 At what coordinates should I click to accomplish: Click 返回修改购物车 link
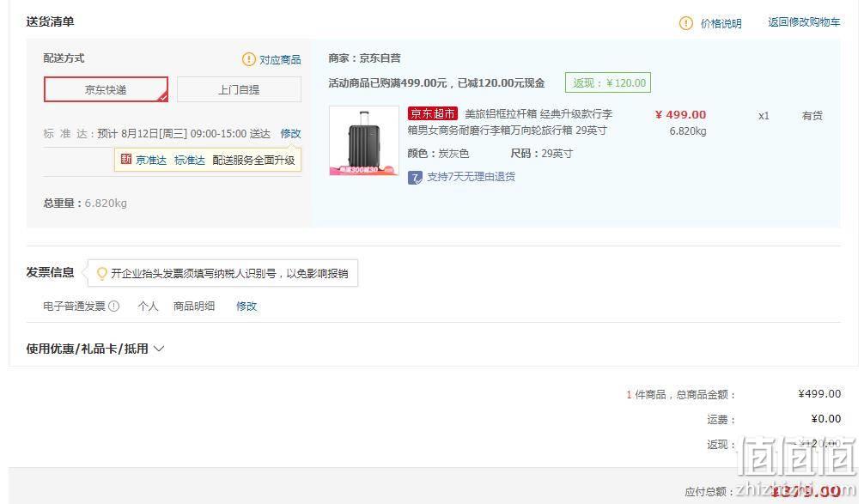pyautogui.click(x=804, y=22)
